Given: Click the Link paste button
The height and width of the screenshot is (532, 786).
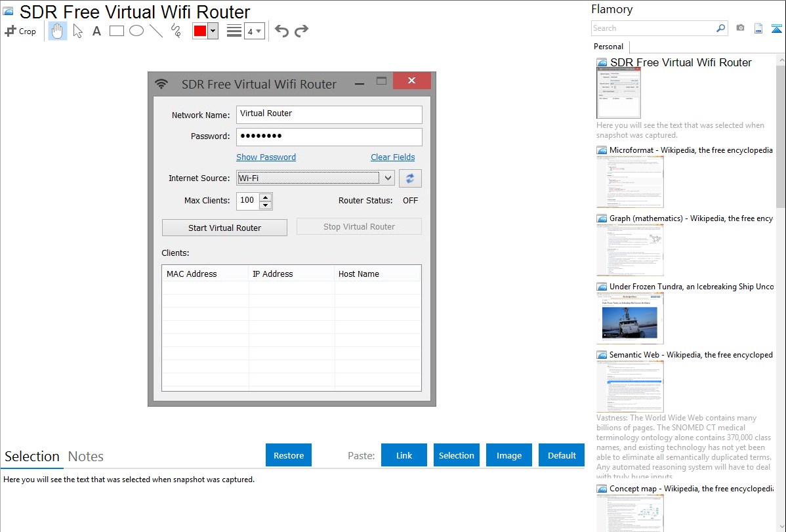Looking at the screenshot, I should coord(404,455).
